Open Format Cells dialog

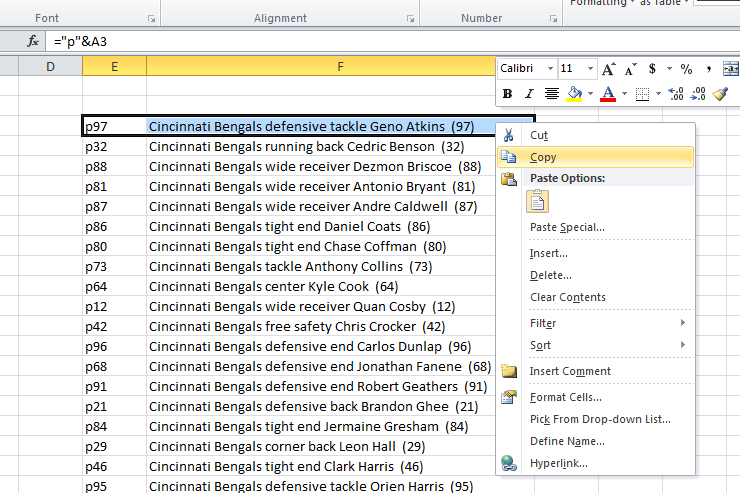tap(596, 397)
